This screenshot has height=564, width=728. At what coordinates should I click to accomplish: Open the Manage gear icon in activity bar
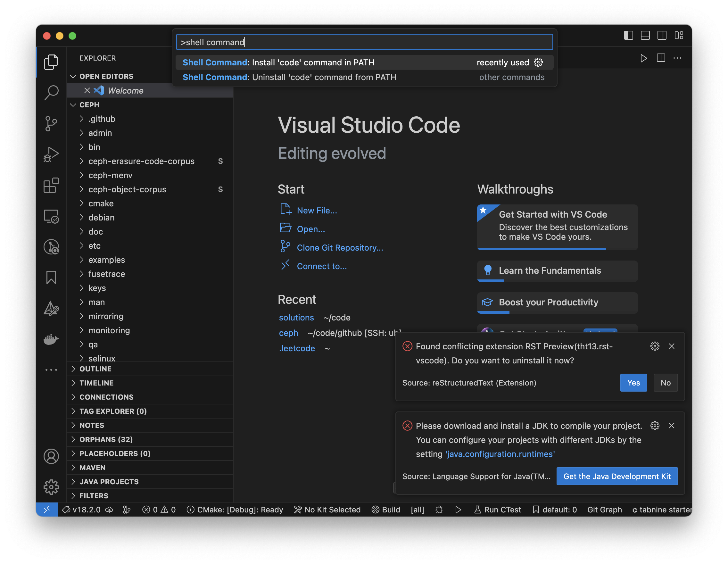[x=51, y=487]
